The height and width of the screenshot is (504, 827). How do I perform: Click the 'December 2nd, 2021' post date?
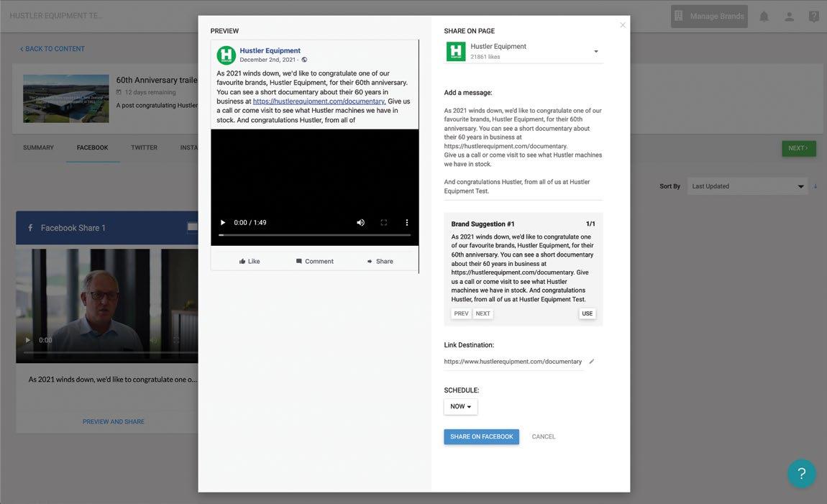point(268,60)
